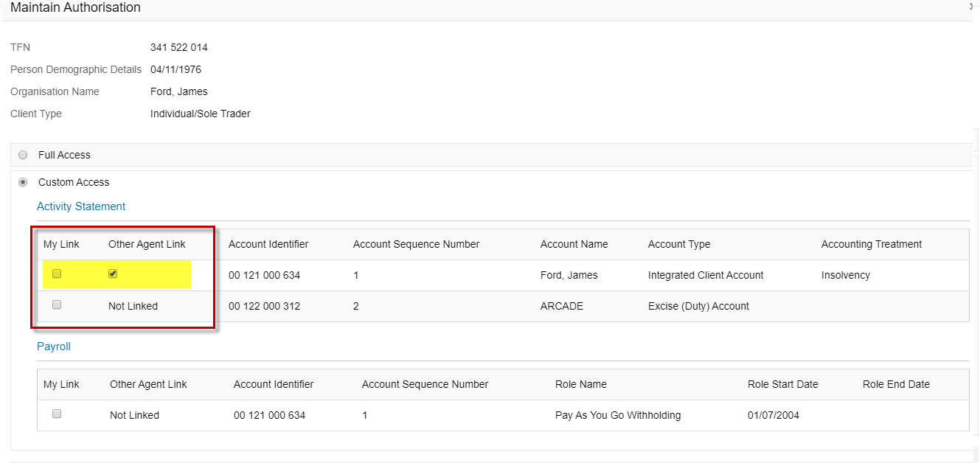
Task: Open the Payroll section link
Action: pyautogui.click(x=54, y=347)
